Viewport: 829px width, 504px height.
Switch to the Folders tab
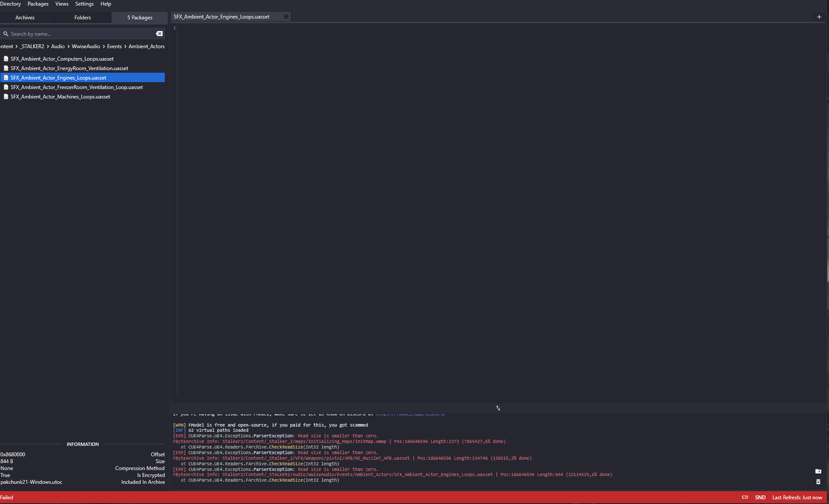pyautogui.click(x=83, y=18)
